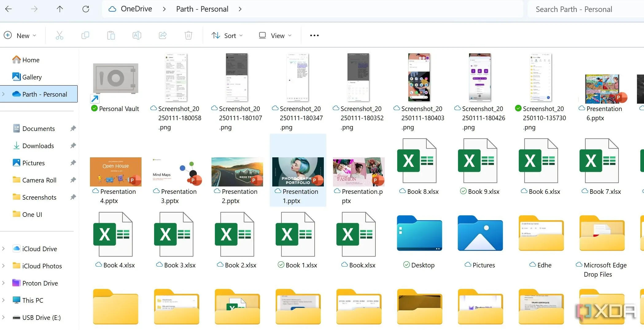
Task: Open the See more ellipsis menu
Action: pos(314,36)
